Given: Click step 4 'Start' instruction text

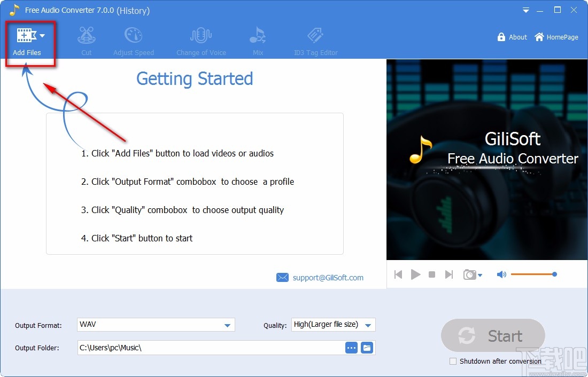Looking at the screenshot, I should click(x=137, y=238).
